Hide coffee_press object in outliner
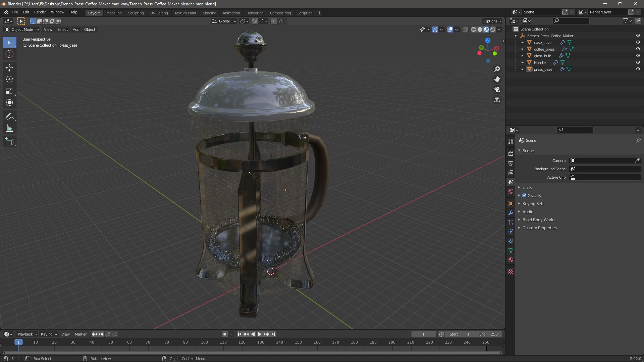 point(638,49)
